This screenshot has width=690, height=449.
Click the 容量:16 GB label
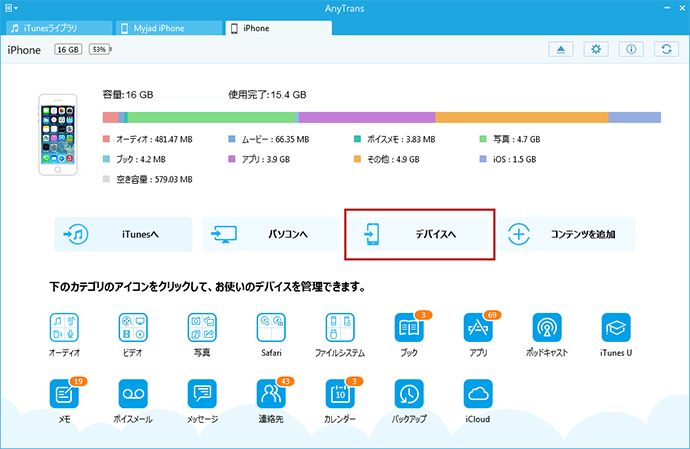(x=128, y=95)
